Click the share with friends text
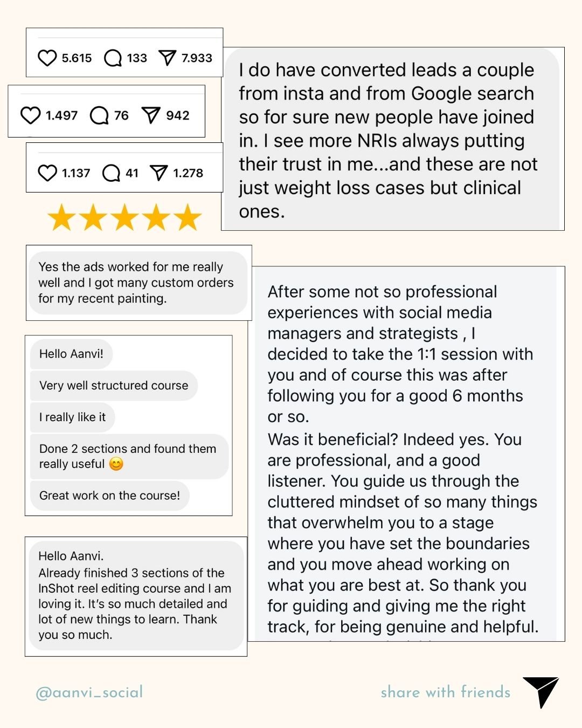This screenshot has width=582, height=728. (446, 692)
